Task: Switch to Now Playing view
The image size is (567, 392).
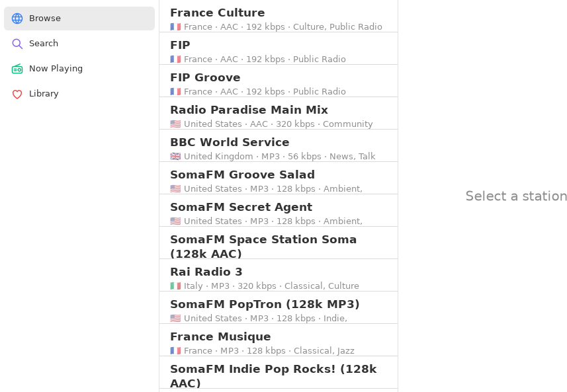Action: tap(79, 69)
